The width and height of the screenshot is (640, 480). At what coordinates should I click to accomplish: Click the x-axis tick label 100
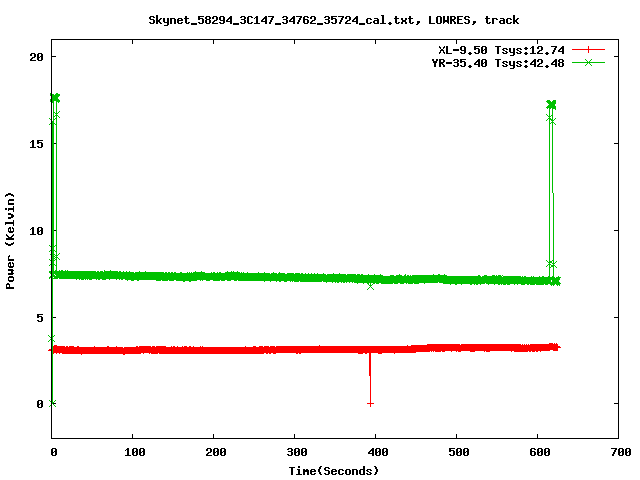[x=134, y=452]
